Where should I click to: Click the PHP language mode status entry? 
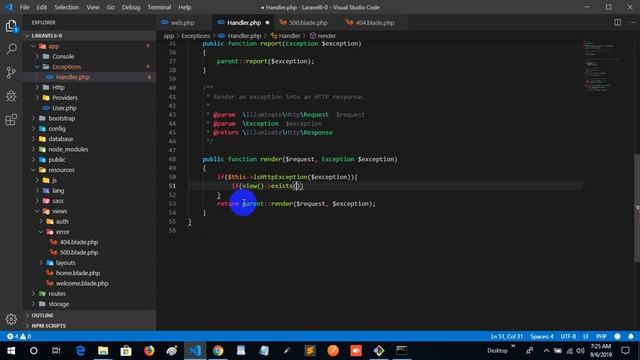[x=601, y=336]
